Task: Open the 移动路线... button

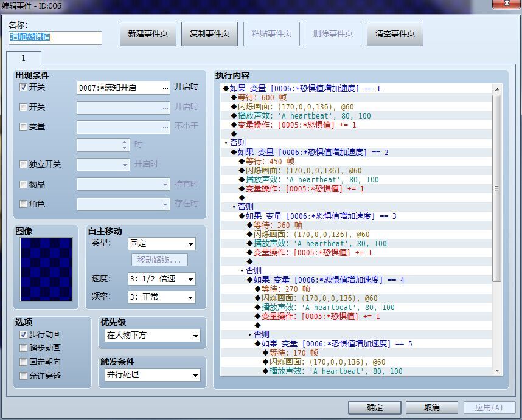Action: pos(159,260)
